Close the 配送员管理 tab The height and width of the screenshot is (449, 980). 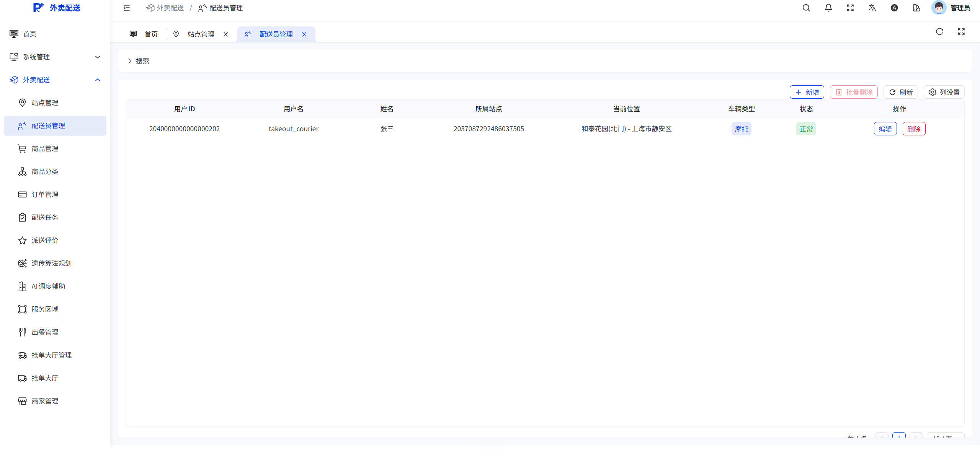[304, 34]
